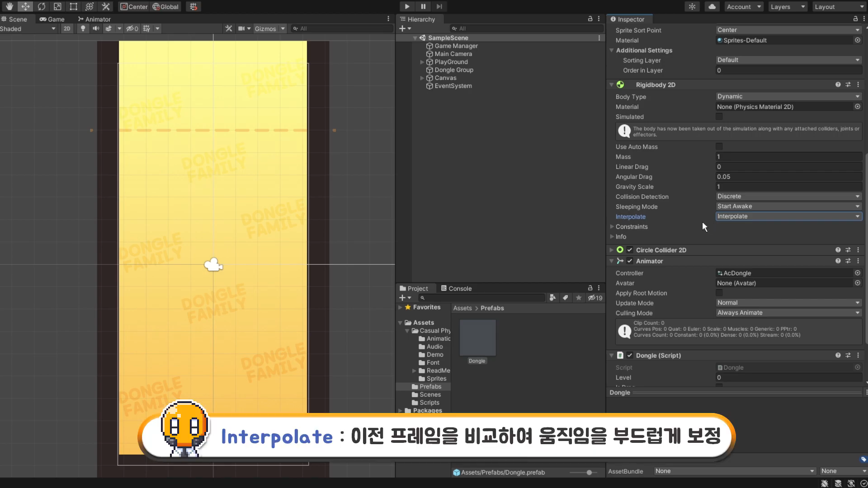Click the Pause button

pyautogui.click(x=423, y=6)
